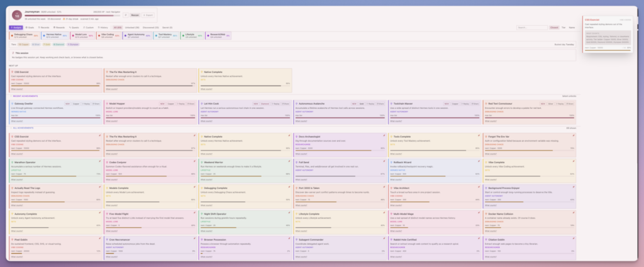Screen dimensions: 644x267
Task: Click the CSS Exorcist popup card title
Action: pos(592,20)
